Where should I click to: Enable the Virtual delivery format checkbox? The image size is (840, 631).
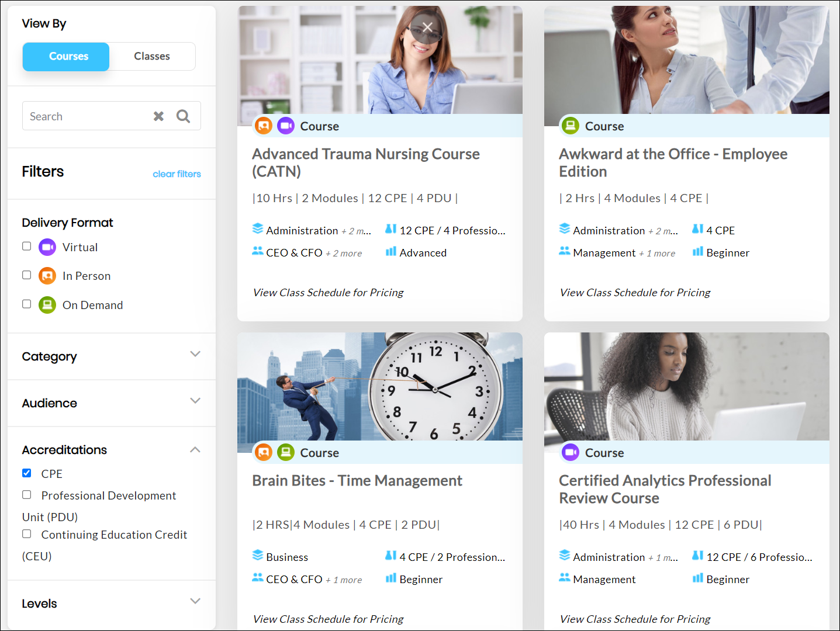[27, 246]
